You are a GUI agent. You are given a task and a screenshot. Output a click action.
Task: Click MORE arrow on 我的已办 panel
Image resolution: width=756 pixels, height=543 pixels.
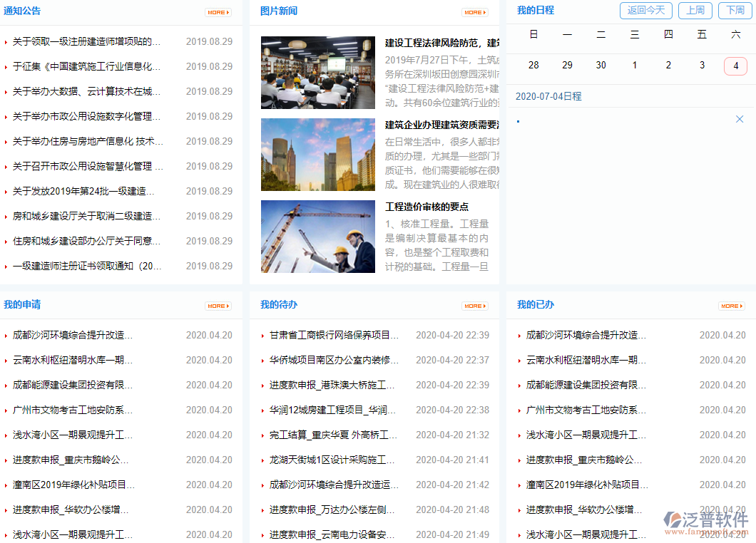tap(732, 305)
